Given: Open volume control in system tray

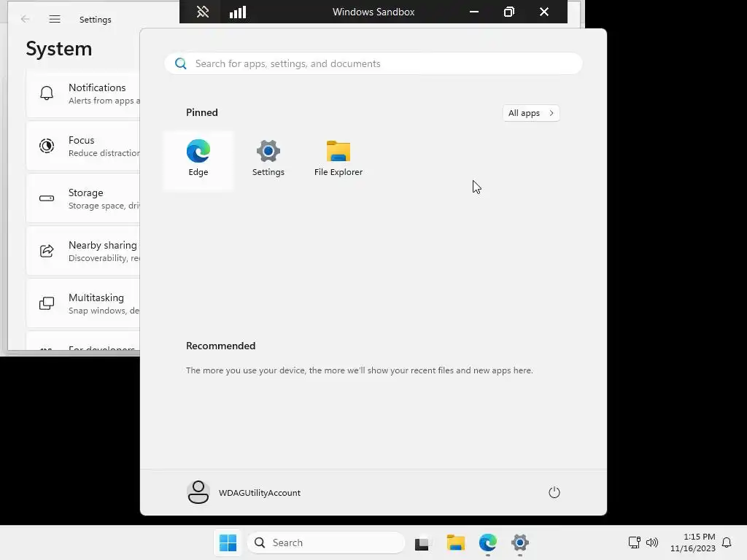Looking at the screenshot, I should point(651,542).
